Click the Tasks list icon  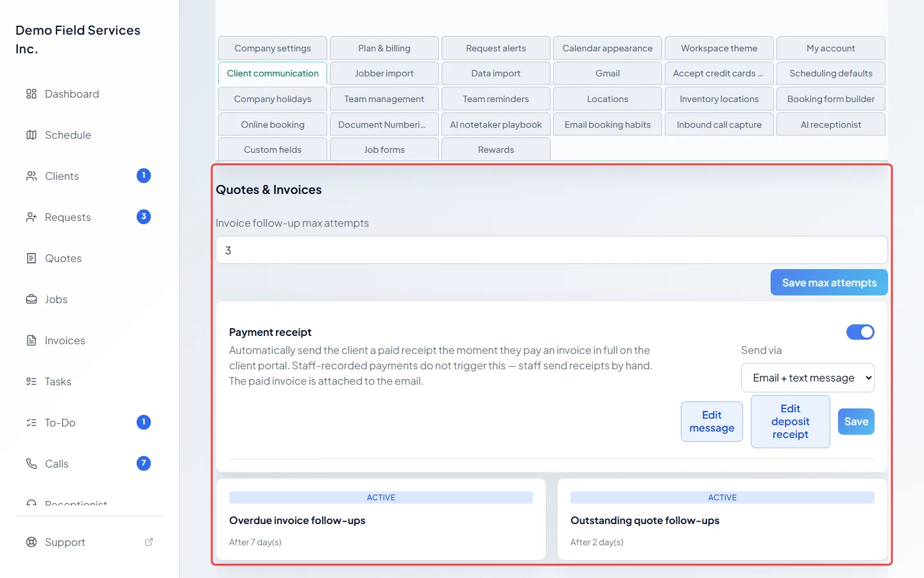31,381
